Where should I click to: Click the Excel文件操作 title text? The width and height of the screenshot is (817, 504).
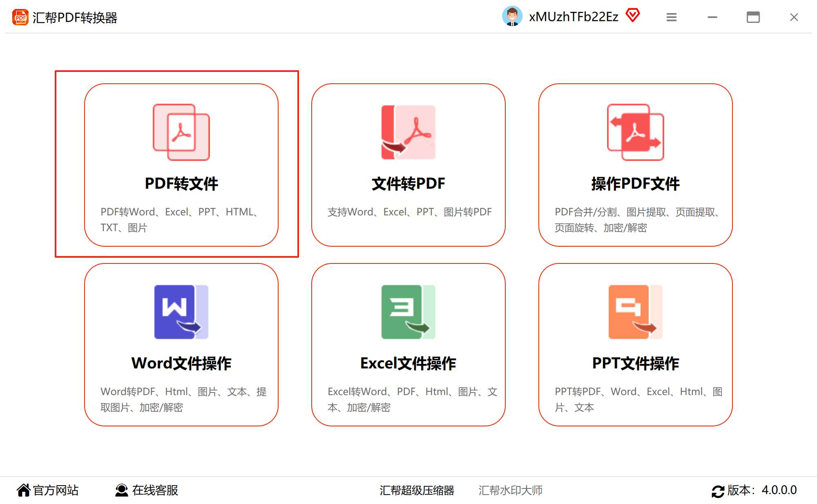click(x=408, y=363)
